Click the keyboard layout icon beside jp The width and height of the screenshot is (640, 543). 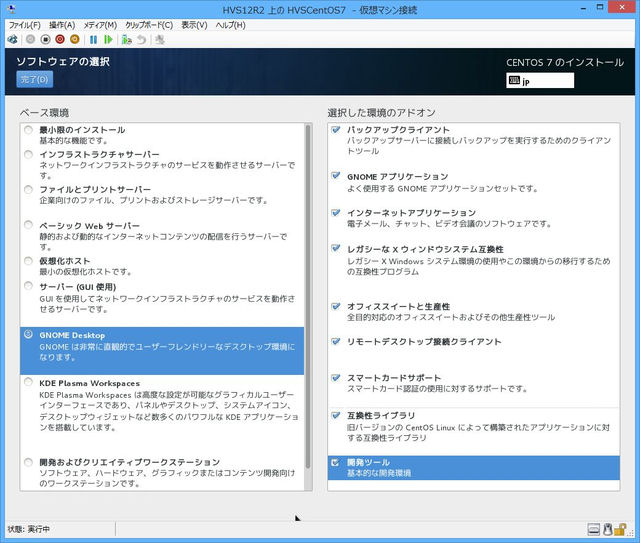pos(514,80)
